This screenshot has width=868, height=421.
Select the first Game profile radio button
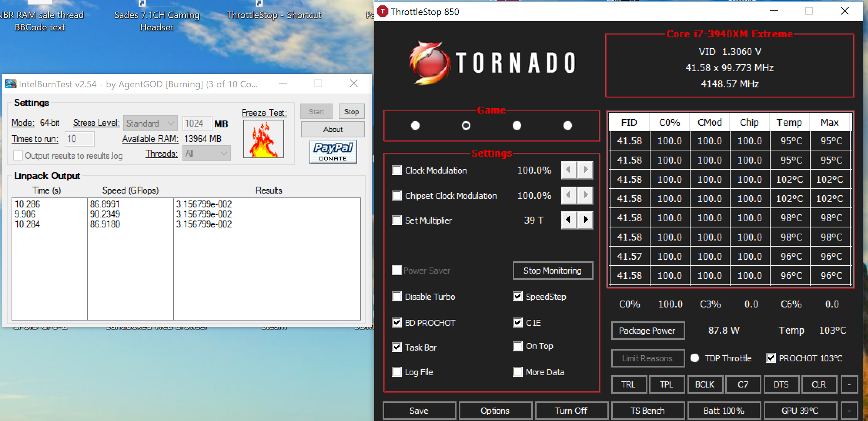(x=415, y=125)
